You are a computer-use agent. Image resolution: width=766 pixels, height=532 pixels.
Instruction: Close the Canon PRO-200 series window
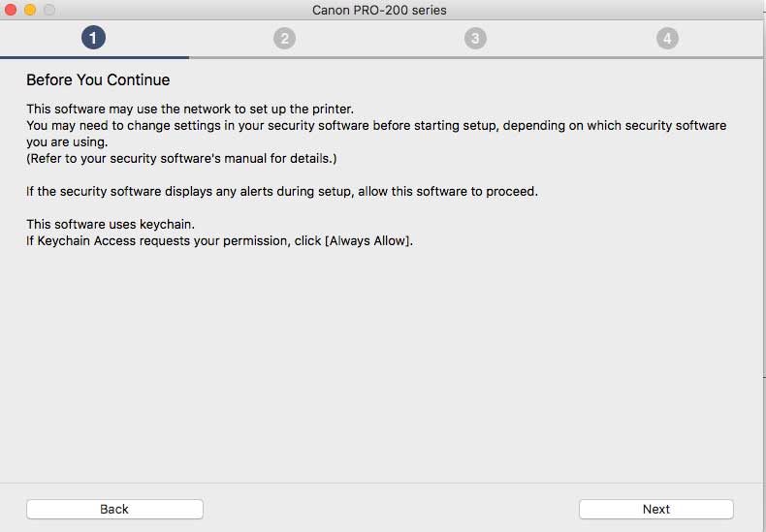tap(11, 10)
